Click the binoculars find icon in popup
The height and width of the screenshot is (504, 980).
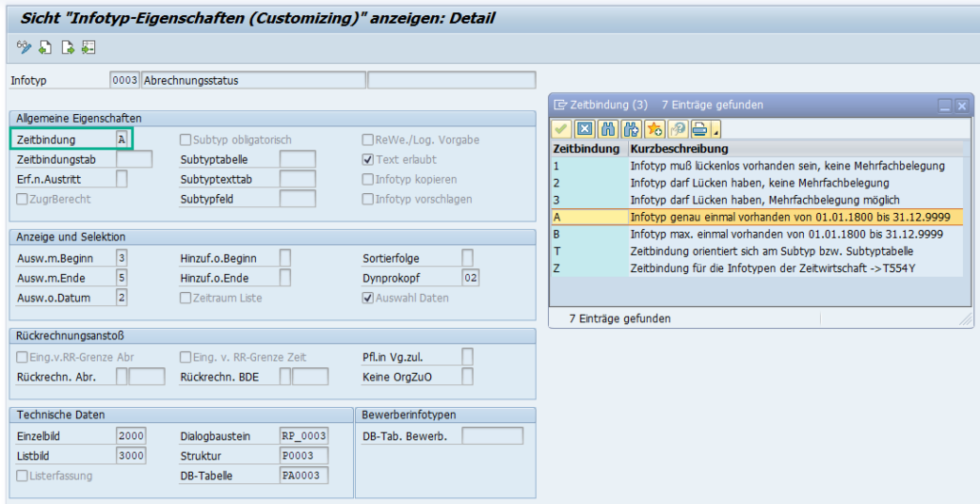pos(608,128)
